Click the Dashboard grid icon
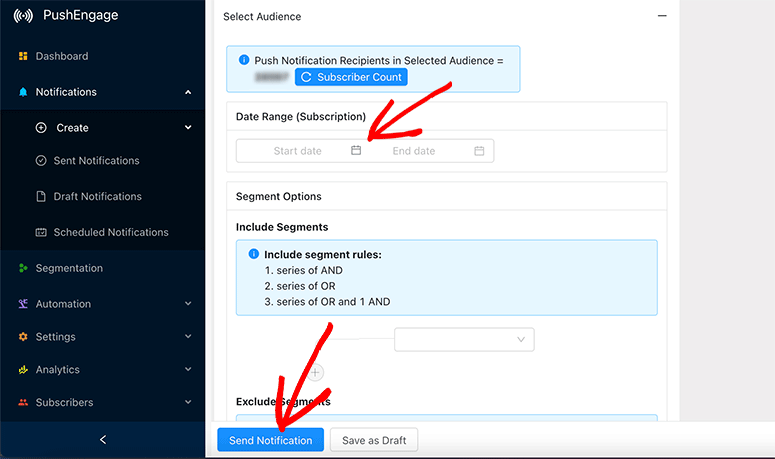Screen dimensions: 775x459 23,56
